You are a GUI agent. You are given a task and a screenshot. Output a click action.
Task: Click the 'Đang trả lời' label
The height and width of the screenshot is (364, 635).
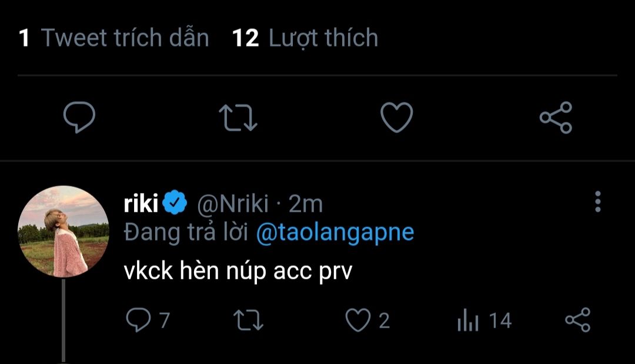[x=187, y=233]
